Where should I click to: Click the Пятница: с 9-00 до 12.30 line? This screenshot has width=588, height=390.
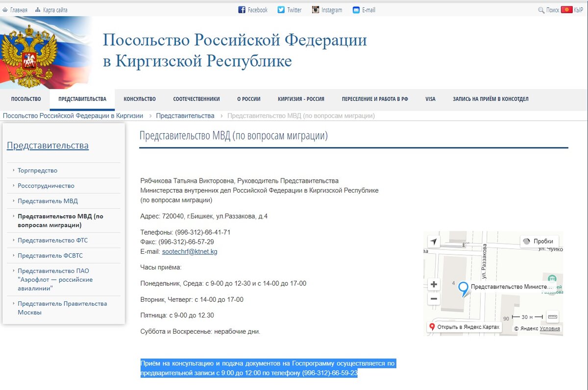(177, 315)
